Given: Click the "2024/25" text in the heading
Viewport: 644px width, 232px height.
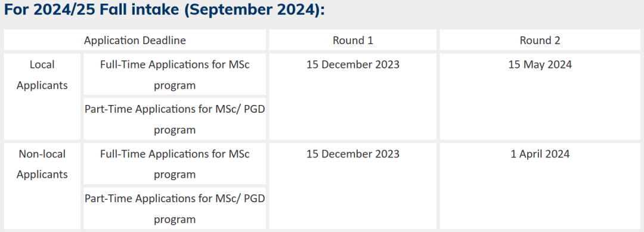Looking at the screenshot, I should [66, 11].
